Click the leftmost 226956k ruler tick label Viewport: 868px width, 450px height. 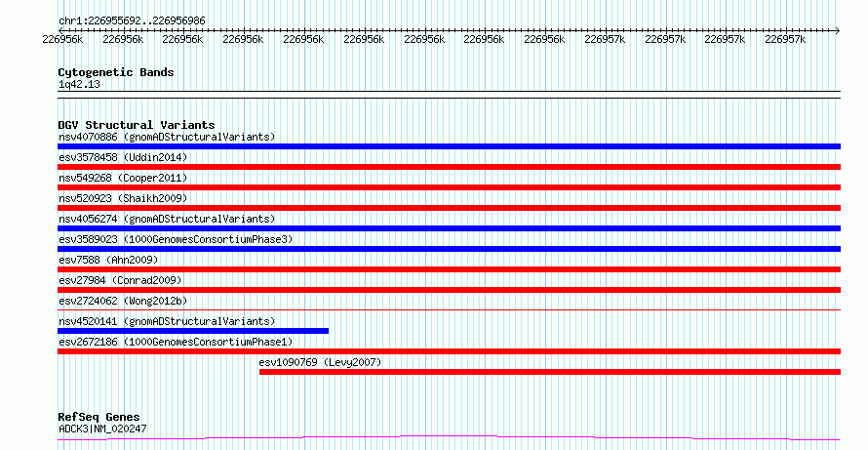(62, 39)
